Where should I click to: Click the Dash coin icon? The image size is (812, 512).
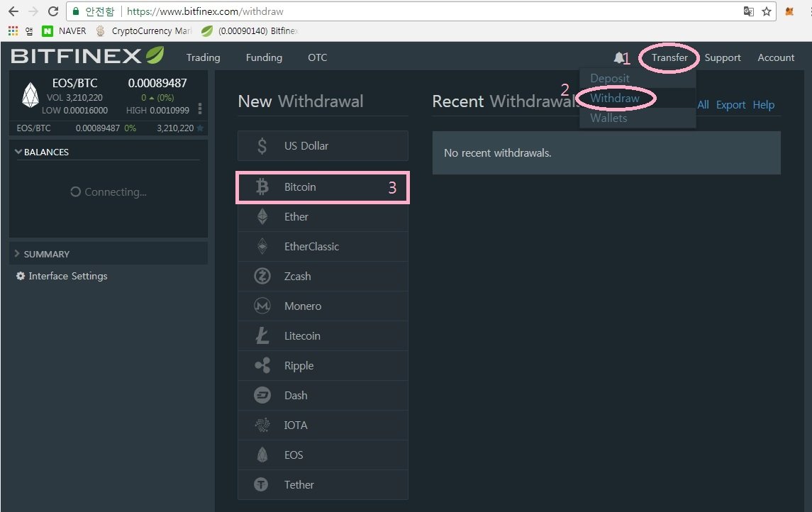(x=262, y=395)
